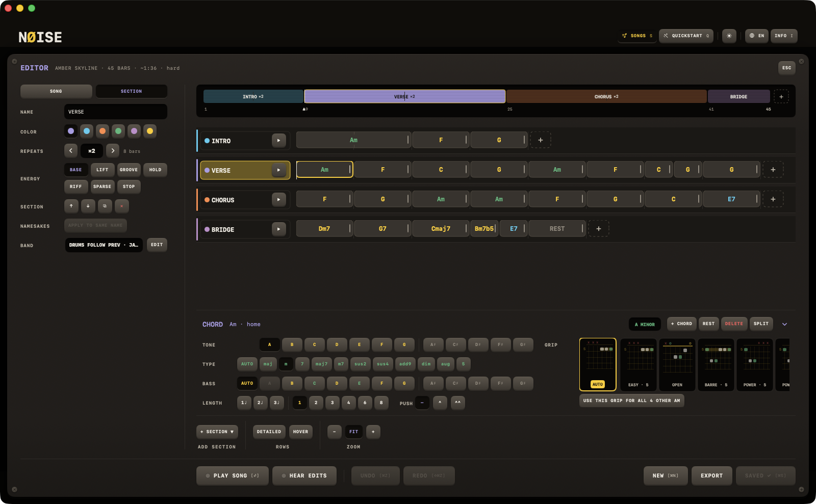This screenshot has height=504, width=816.
Task: Open QUICKSTART from header
Action: point(686,36)
